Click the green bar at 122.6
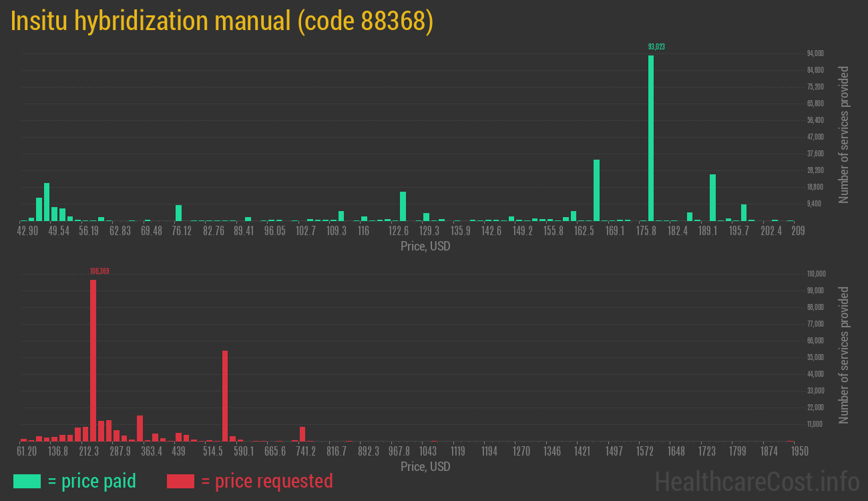The image size is (868, 501). click(403, 206)
